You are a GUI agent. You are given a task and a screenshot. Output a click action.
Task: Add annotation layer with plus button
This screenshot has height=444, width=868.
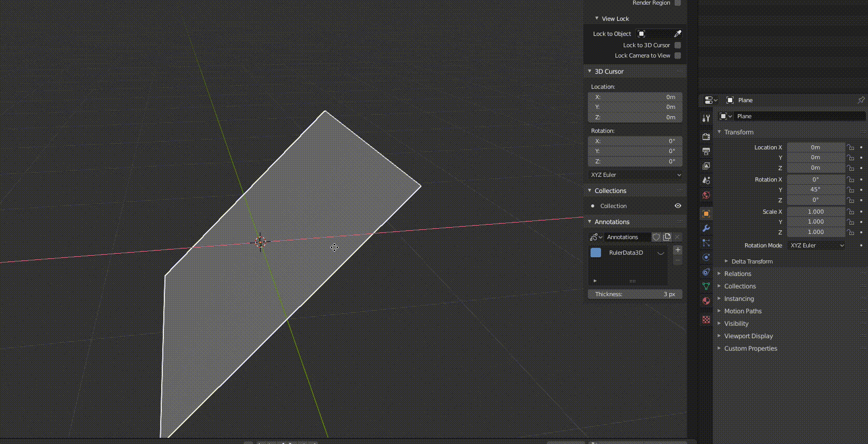click(x=678, y=250)
